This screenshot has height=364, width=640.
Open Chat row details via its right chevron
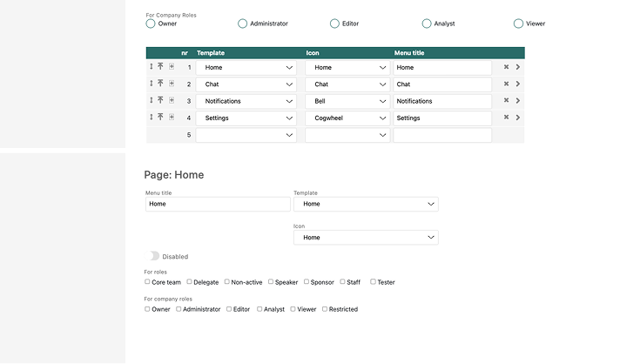pos(518,84)
